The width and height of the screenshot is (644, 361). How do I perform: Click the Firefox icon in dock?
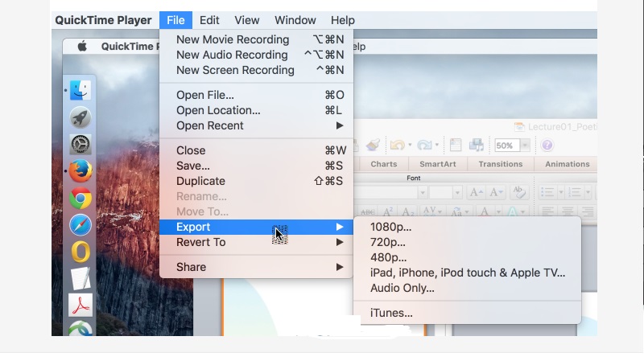point(80,171)
